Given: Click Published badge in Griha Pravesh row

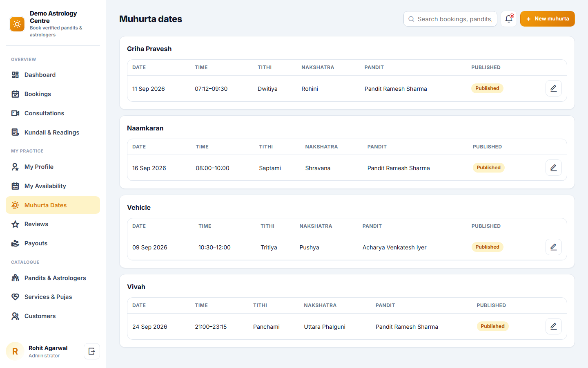Looking at the screenshot, I should 487,88.
